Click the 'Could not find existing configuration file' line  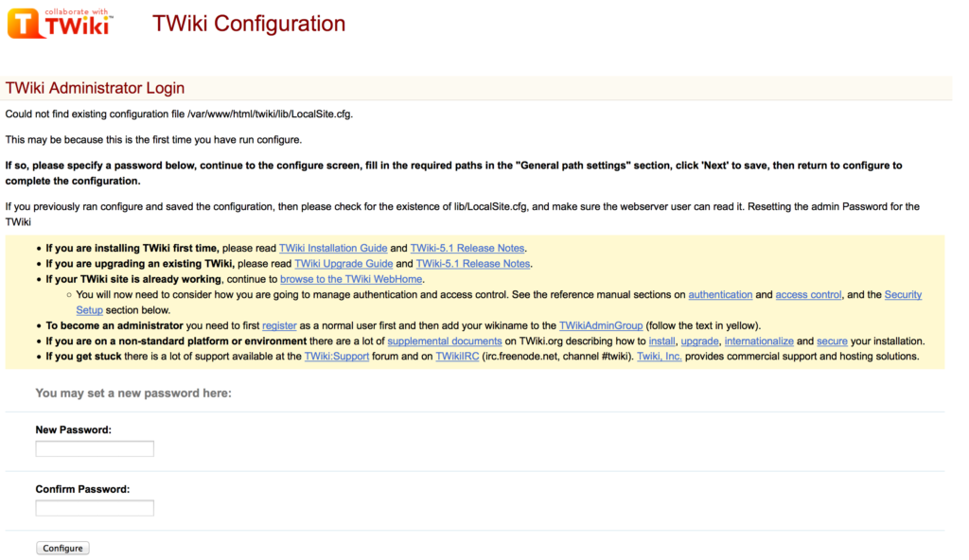pyautogui.click(x=179, y=114)
